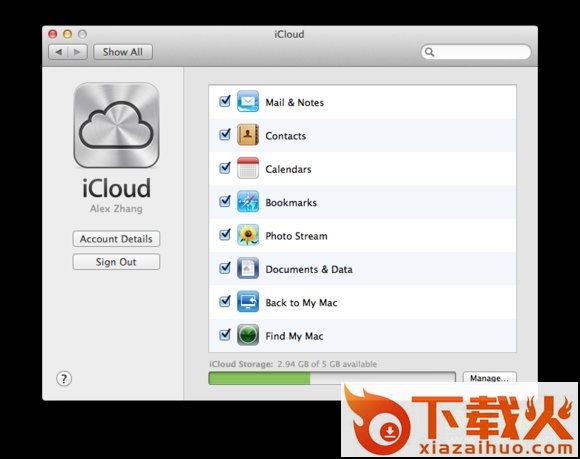Click 'iCloud Storage: 2.94 GB of 5 GB available' text

pyautogui.click(x=293, y=364)
